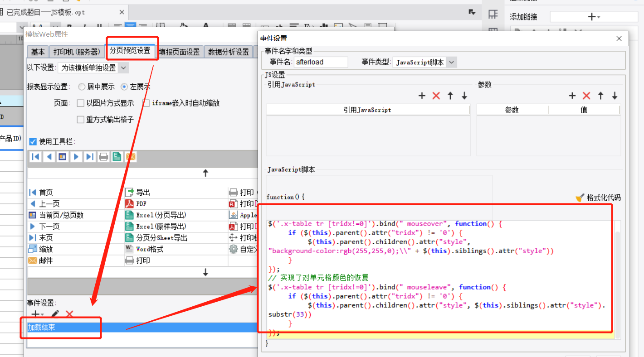Click first page icon in toolbar preview
The height and width of the screenshot is (357, 644).
(35, 157)
